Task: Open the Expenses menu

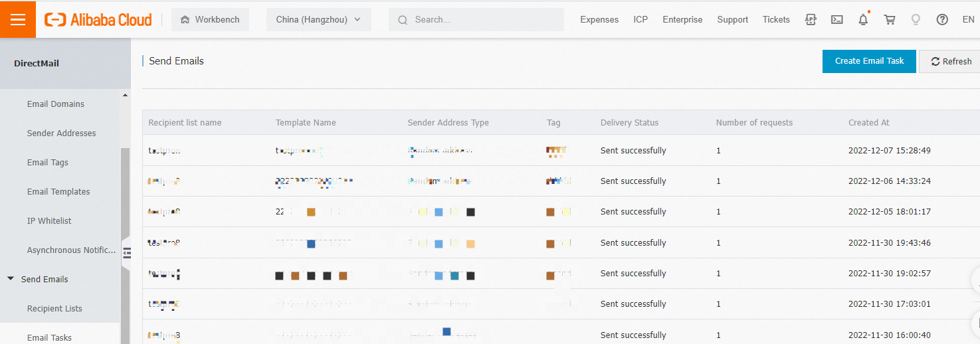Action: click(599, 20)
